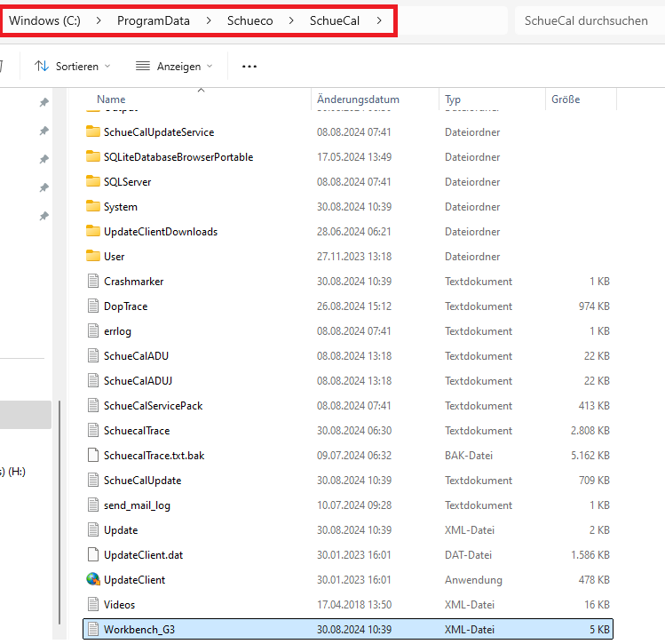Image resolution: width=665 pixels, height=644 pixels.
Task: Click the Videos XML file icon
Action: tap(93, 605)
